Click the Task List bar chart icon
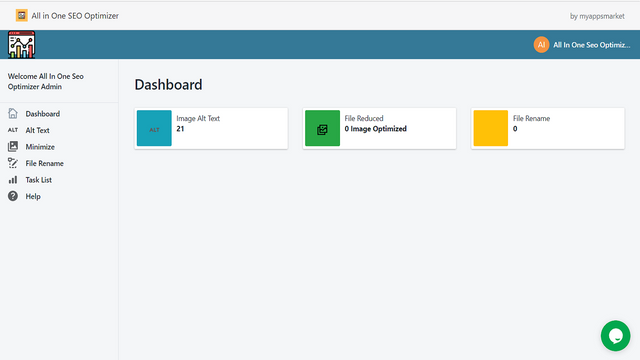This screenshot has height=360, width=640. 13,180
